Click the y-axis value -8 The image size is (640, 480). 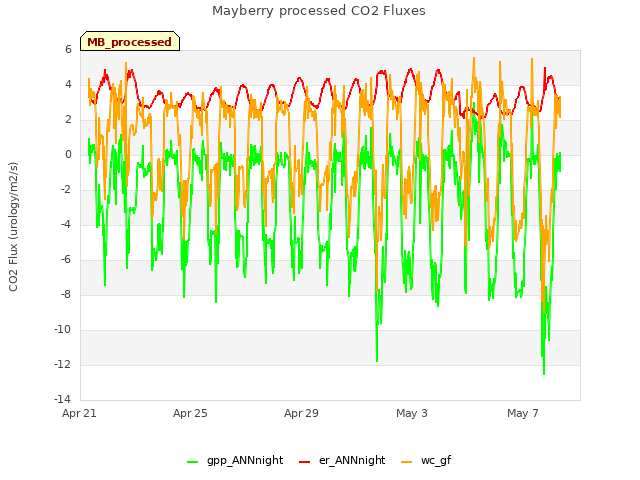click(x=65, y=294)
